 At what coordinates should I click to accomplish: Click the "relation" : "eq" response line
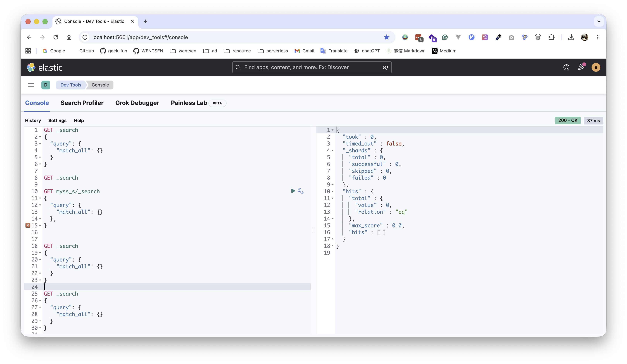(381, 212)
